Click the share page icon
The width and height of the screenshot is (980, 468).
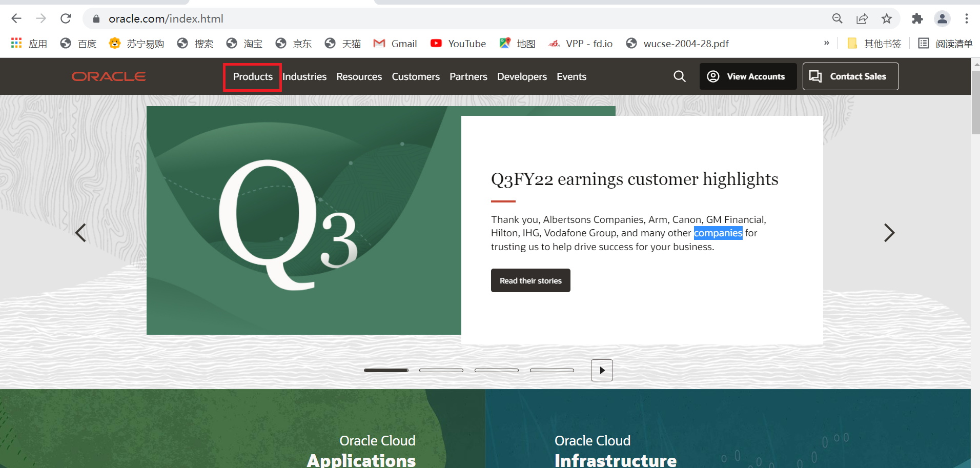(862, 19)
